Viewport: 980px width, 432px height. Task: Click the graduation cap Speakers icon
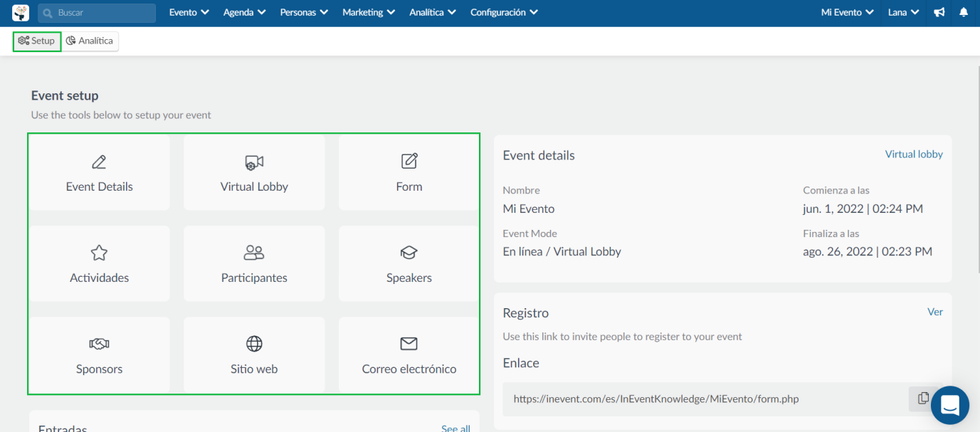coord(409,253)
